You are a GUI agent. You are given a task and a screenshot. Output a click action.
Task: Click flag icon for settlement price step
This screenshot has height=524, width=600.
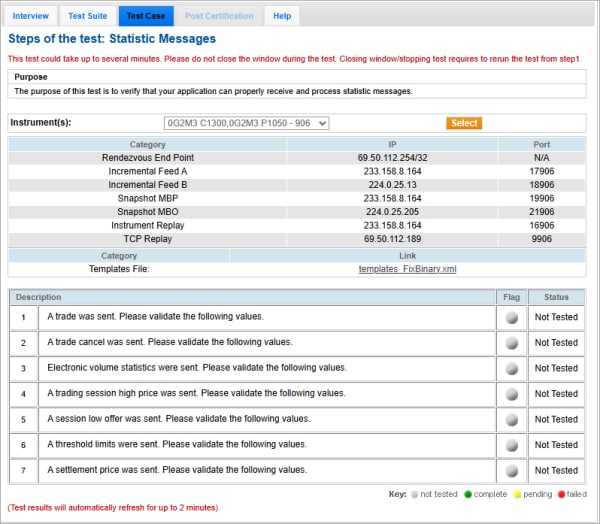point(511,470)
